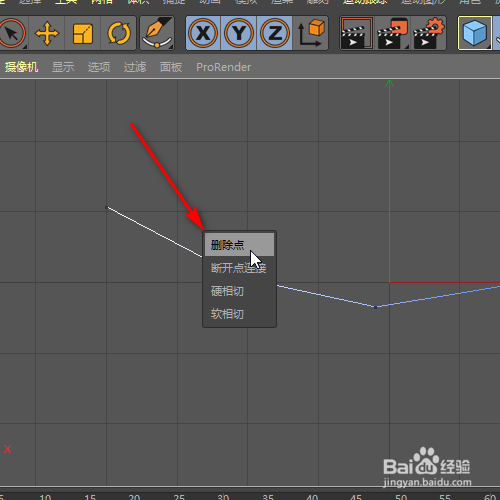This screenshot has height=500, width=500.
Task: Select the Rotate tool
Action: (x=119, y=33)
